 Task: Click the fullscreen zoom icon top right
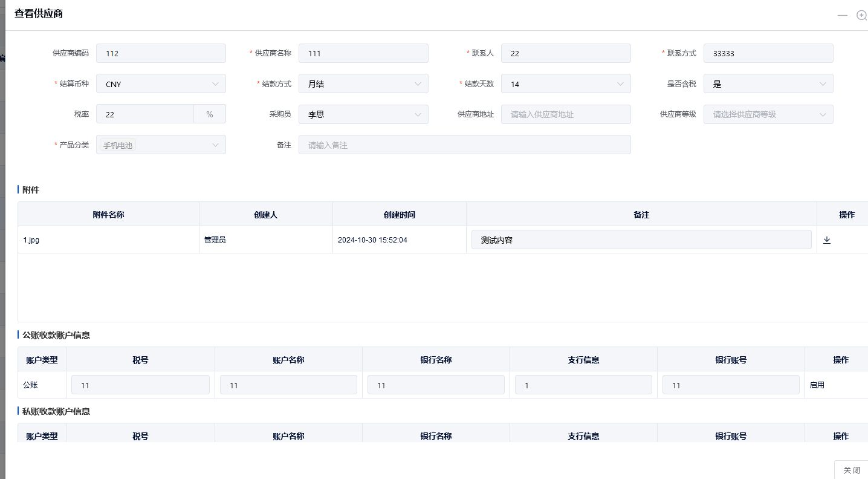click(861, 15)
